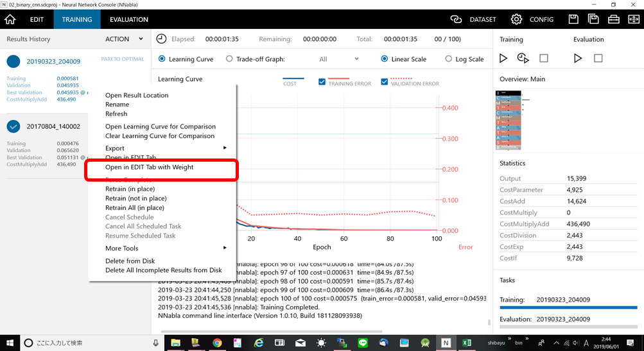Launch Google Chrome from the taskbar
Image resolution: width=644 pixels, height=351 pixels.
tap(217, 343)
